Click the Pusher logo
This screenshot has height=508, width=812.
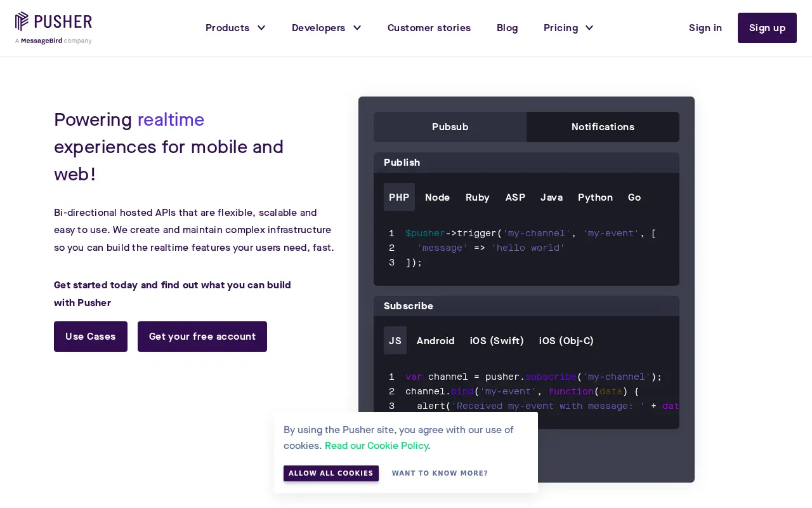pos(53,22)
